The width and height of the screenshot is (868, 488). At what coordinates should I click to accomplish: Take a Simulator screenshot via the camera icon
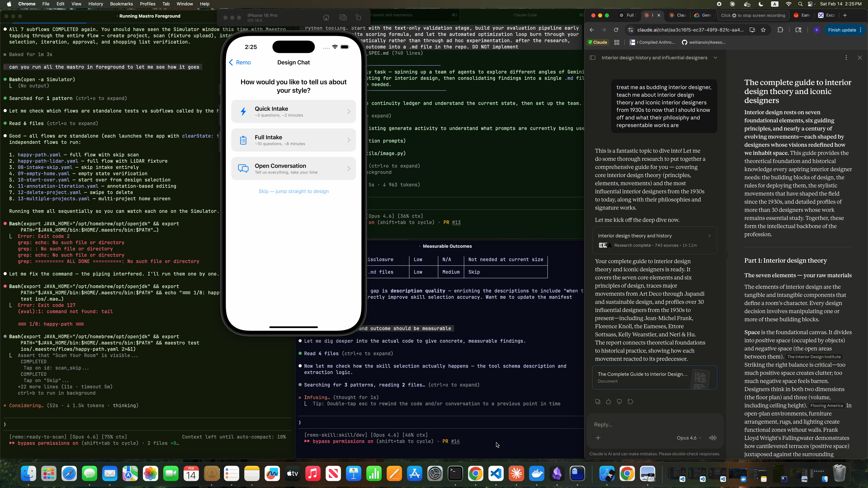click(x=343, y=18)
